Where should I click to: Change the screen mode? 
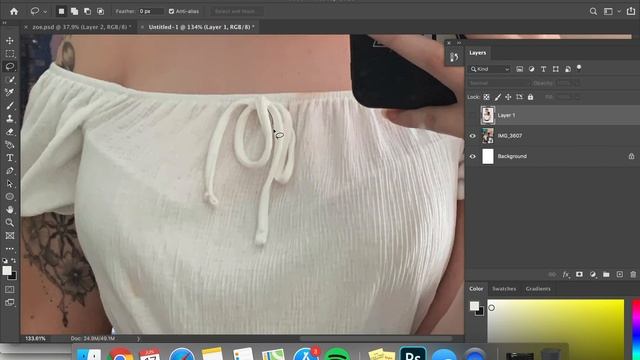10,302
